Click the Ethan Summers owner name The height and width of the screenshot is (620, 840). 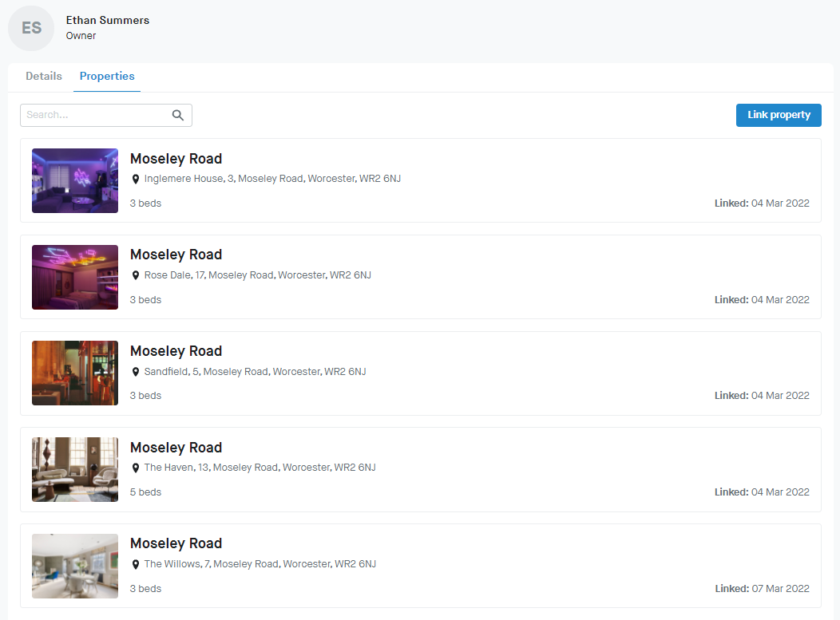[108, 20]
